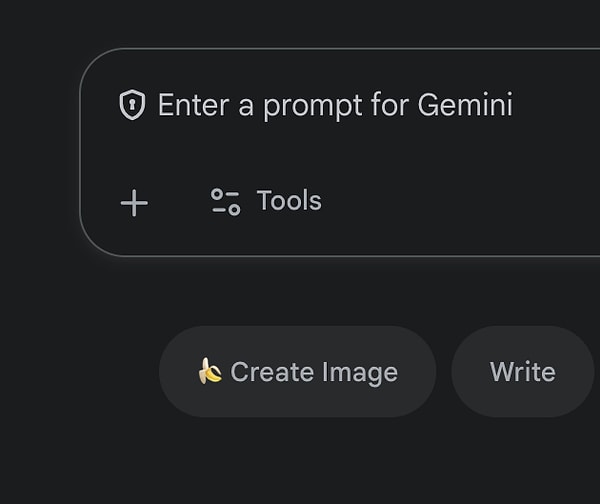This screenshot has height=504, width=600.
Task: Choose the Write prompt shortcut
Action: coord(522,372)
